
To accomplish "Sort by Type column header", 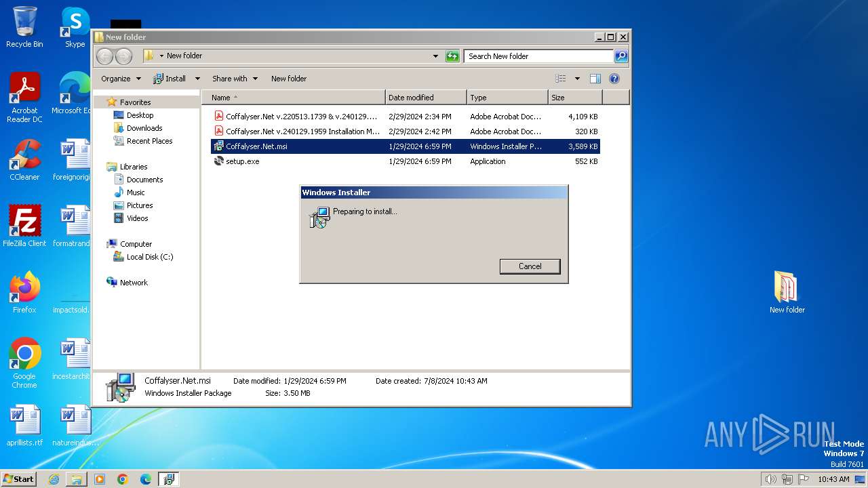I will (507, 98).
